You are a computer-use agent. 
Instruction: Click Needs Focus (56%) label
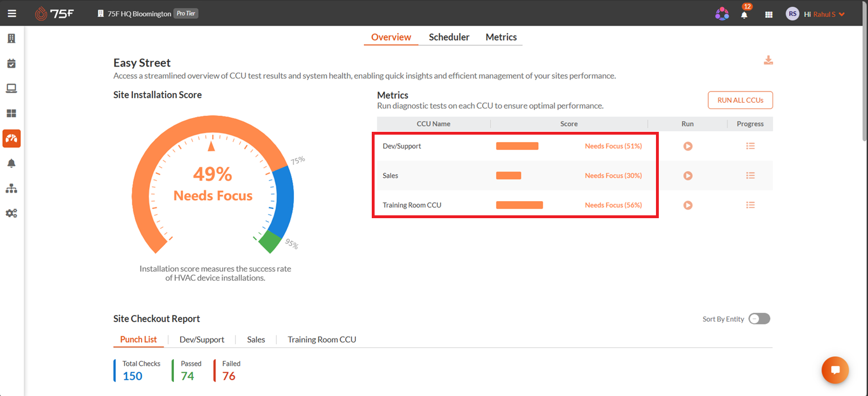(x=613, y=205)
